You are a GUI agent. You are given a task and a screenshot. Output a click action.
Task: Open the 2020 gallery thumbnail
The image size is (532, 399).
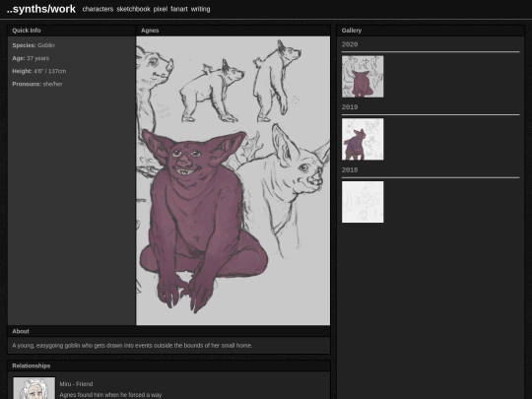coord(363,77)
